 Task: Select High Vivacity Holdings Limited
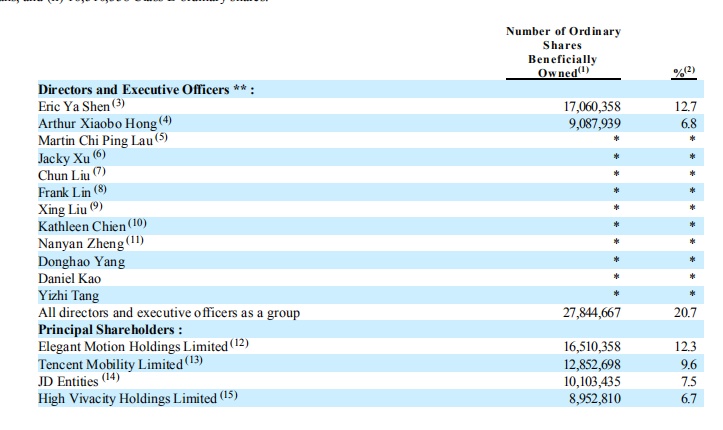coord(127,398)
